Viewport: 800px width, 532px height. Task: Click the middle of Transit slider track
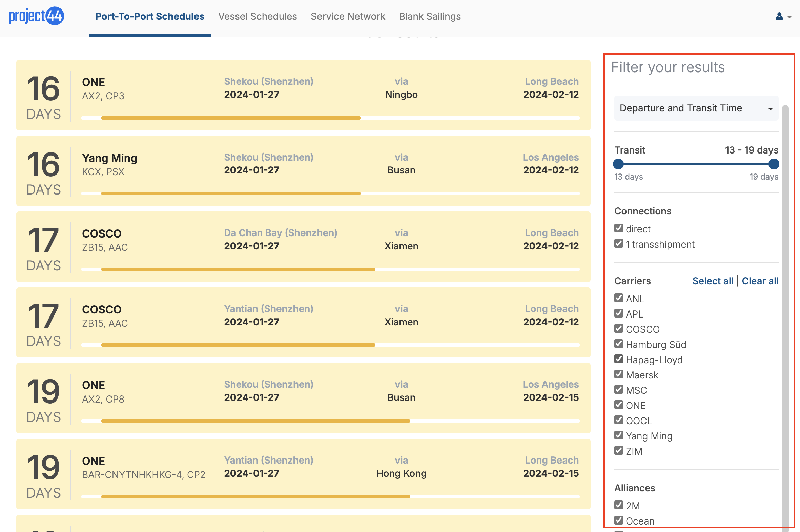(696, 164)
